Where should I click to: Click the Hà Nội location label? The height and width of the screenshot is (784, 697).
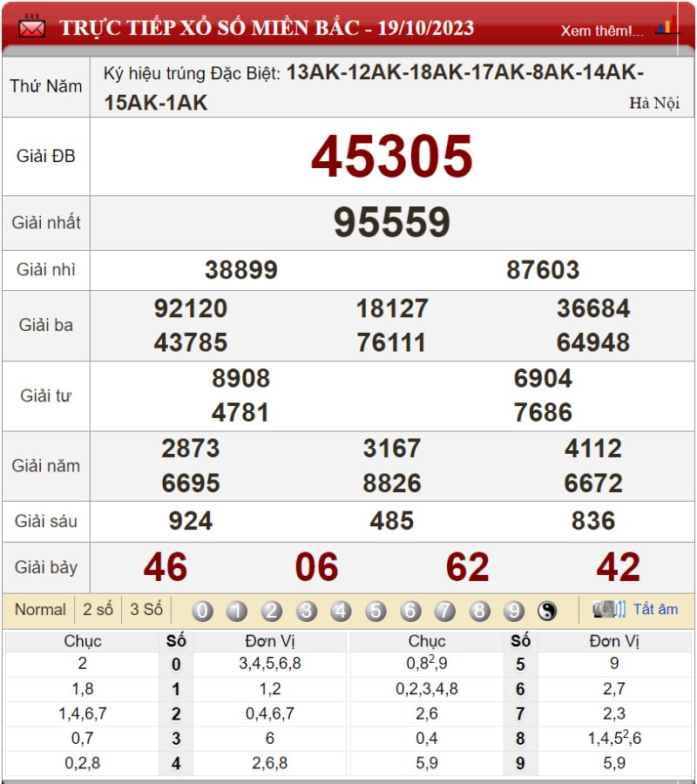[654, 103]
